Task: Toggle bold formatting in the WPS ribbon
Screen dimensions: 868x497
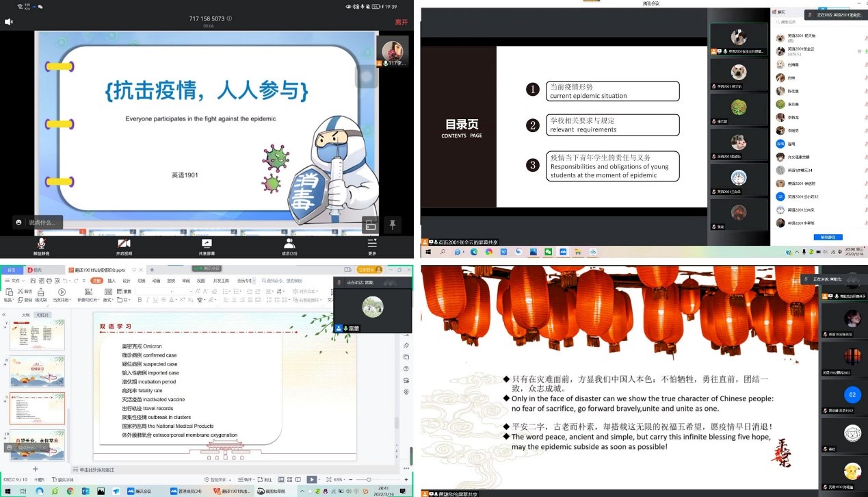Action: tap(140, 300)
